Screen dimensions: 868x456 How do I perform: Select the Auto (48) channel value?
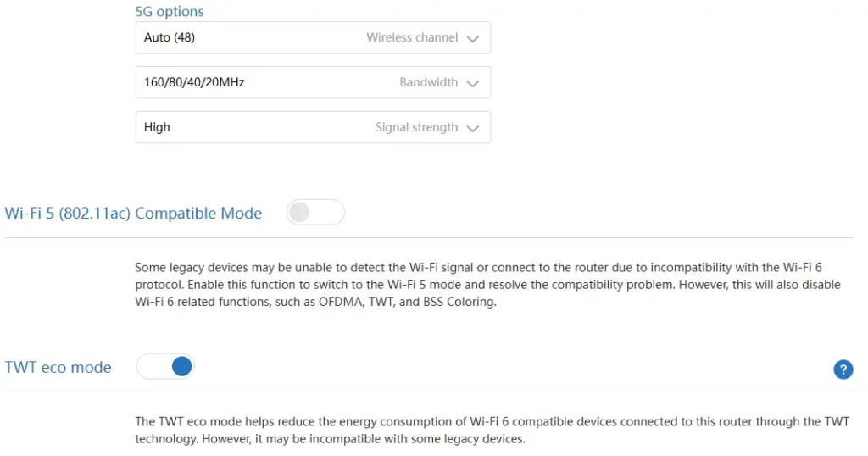(x=170, y=37)
